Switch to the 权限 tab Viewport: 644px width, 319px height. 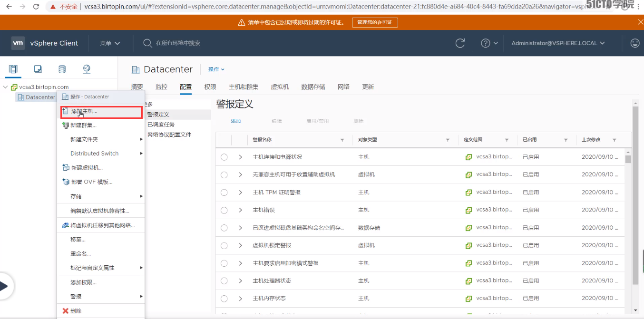coord(210,87)
